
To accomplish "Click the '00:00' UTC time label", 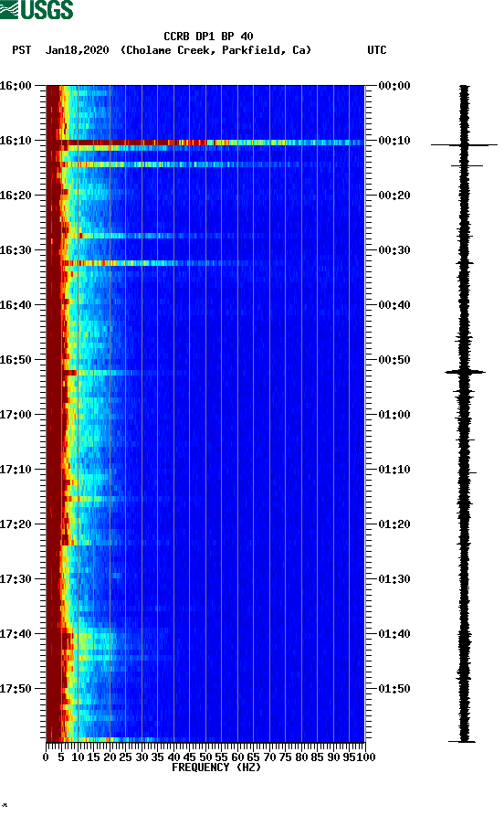I will 394,86.
